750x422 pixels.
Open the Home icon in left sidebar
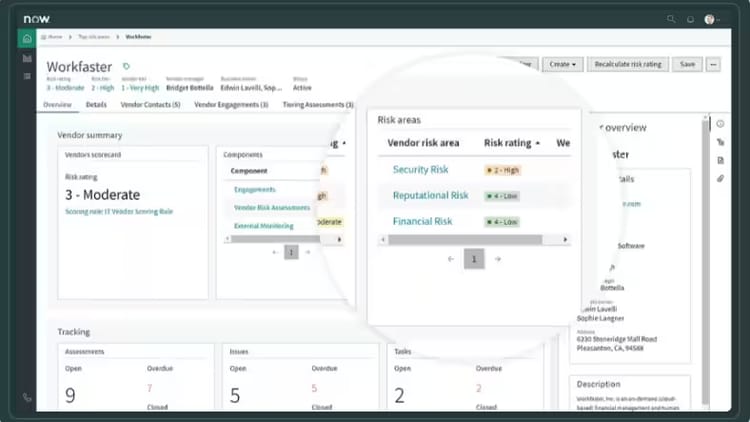tap(27, 38)
